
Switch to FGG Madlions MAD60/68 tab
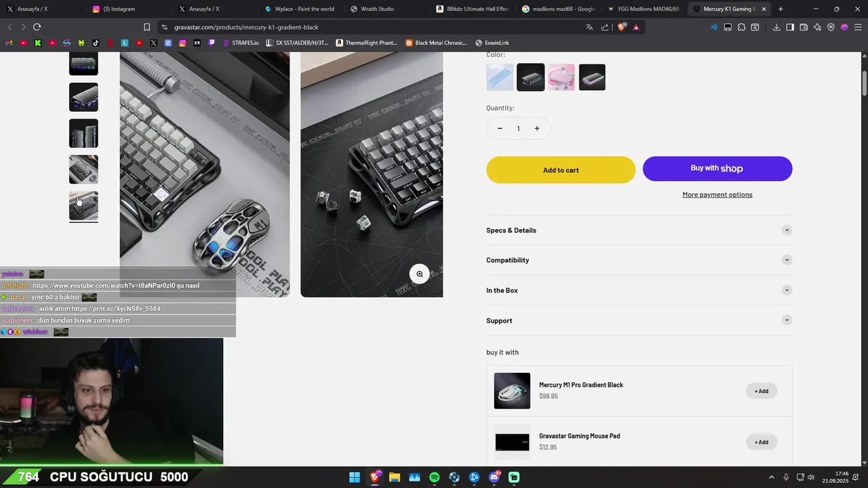coord(644,9)
